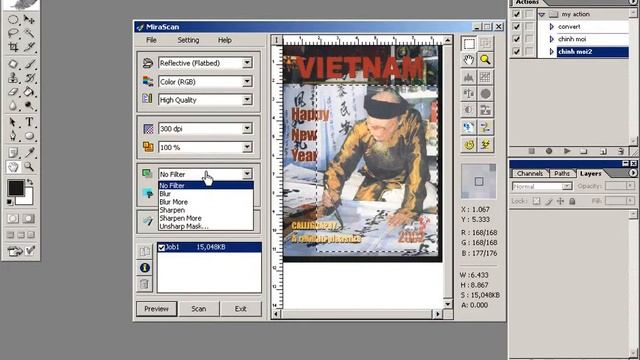640x360 pixels.
Task: Open the High Quality dropdown
Action: click(x=247, y=100)
